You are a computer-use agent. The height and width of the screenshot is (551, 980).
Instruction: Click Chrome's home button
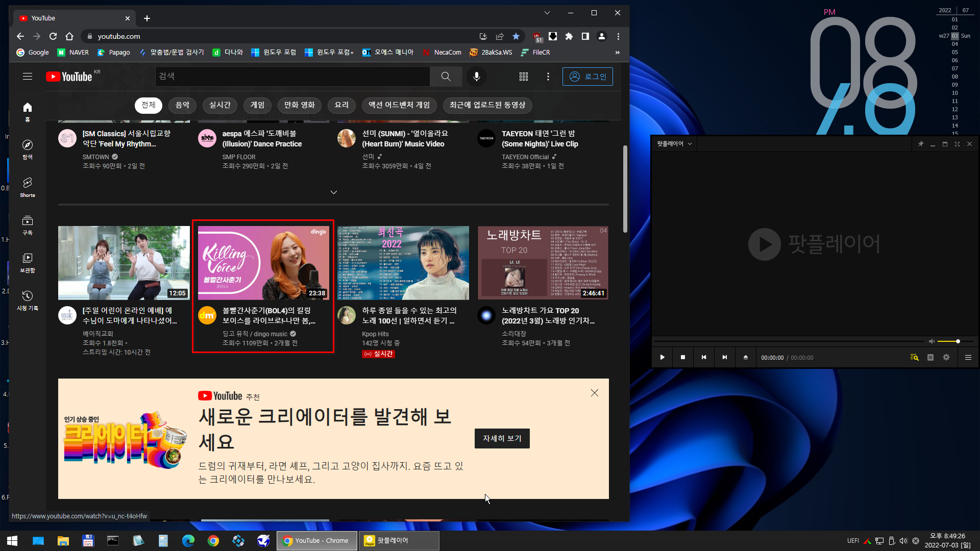click(x=69, y=36)
